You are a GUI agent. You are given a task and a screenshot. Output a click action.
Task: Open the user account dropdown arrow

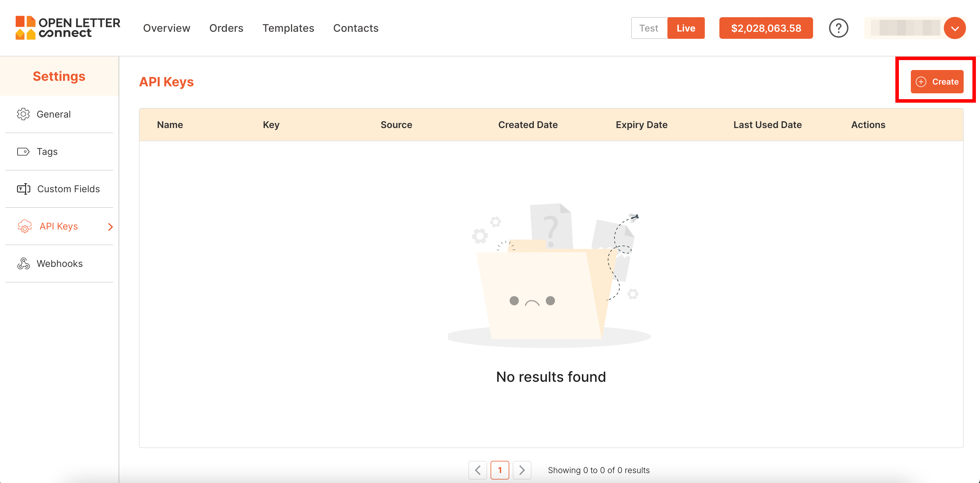[x=955, y=28]
